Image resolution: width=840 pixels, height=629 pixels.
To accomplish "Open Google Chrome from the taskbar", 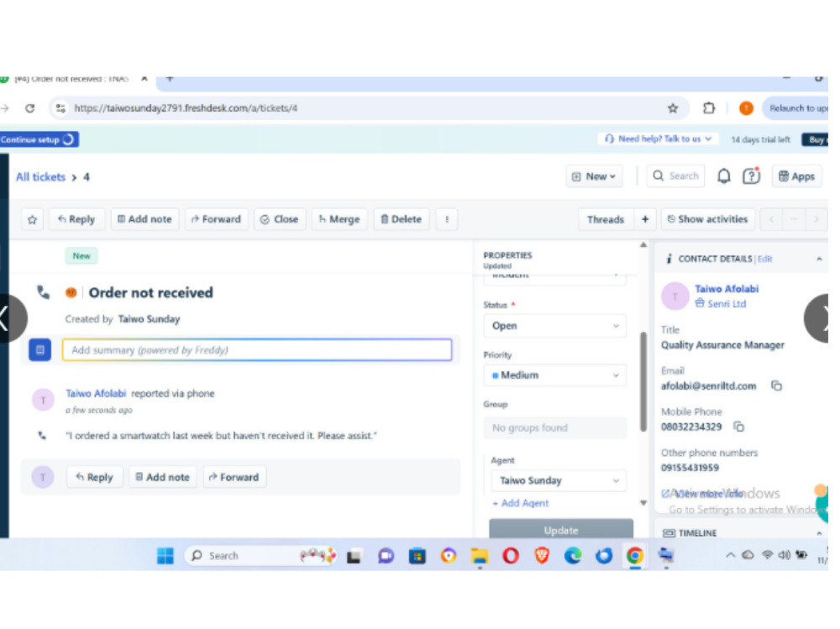I will click(635, 556).
